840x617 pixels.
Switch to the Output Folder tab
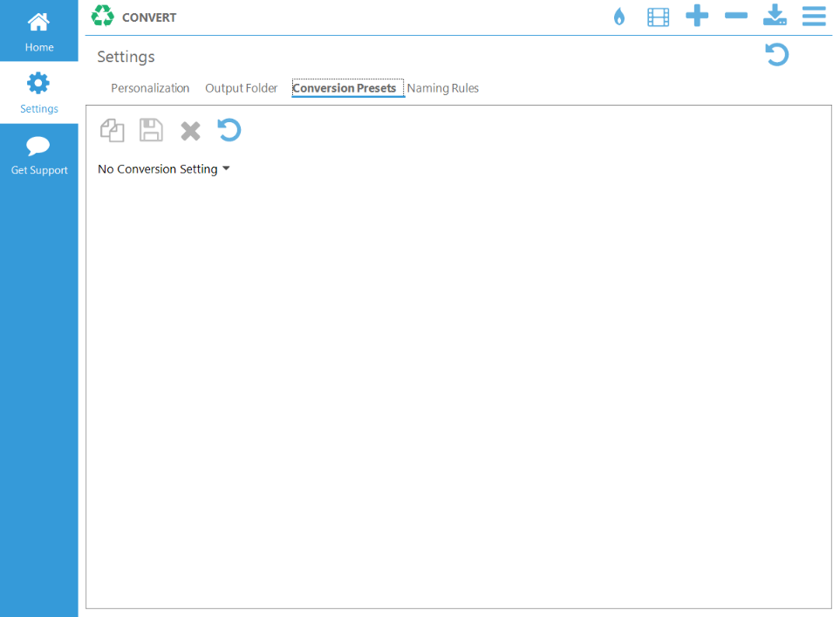241,88
